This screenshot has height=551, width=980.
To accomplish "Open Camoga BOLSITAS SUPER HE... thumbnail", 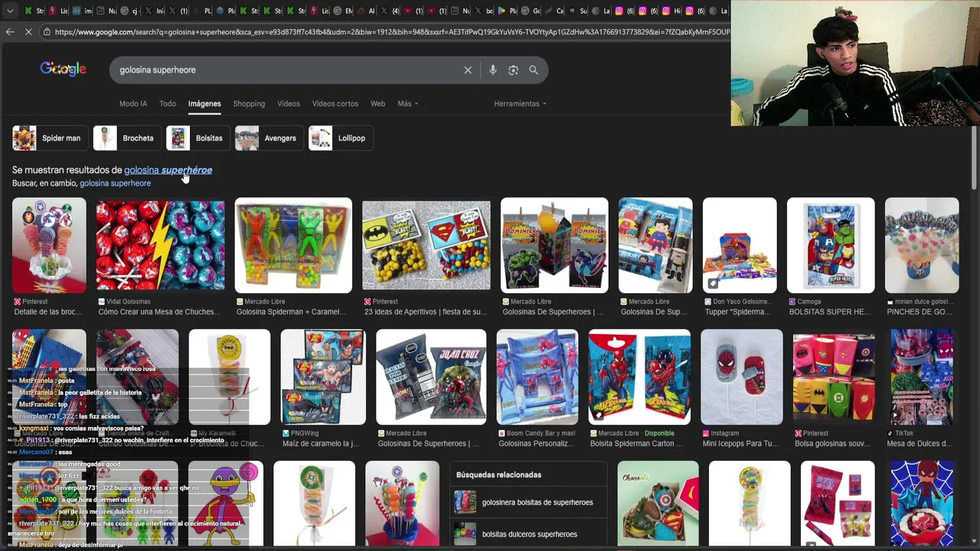I will coord(831,245).
